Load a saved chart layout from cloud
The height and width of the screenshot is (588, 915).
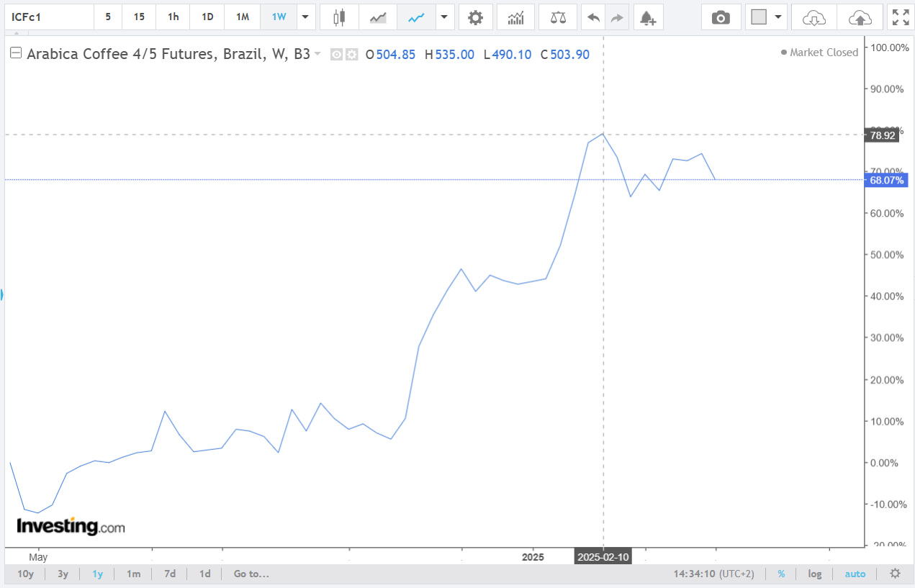pyautogui.click(x=814, y=17)
